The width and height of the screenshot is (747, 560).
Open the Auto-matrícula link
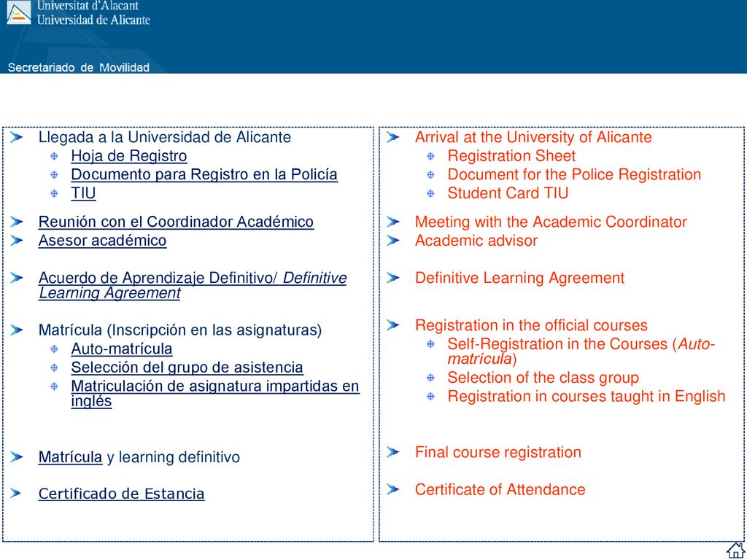pyautogui.click(x=122, y=349)
